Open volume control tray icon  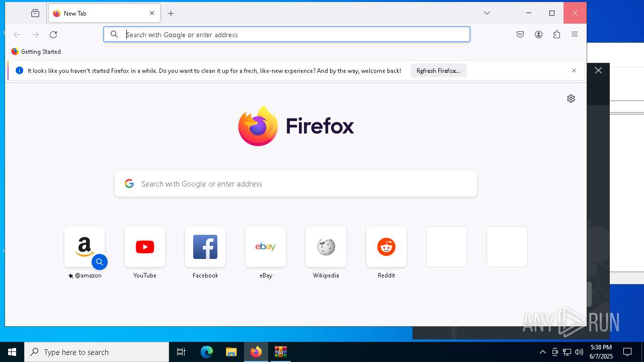coord(579,352)
